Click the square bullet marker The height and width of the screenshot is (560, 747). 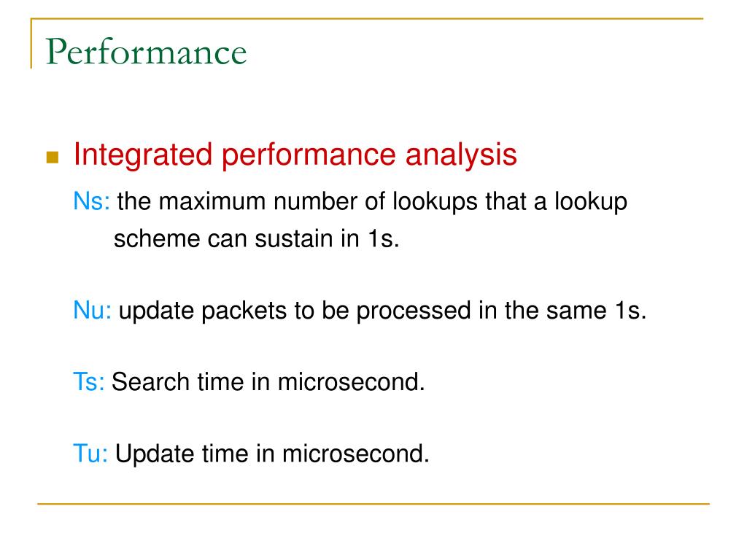point(53,157)
